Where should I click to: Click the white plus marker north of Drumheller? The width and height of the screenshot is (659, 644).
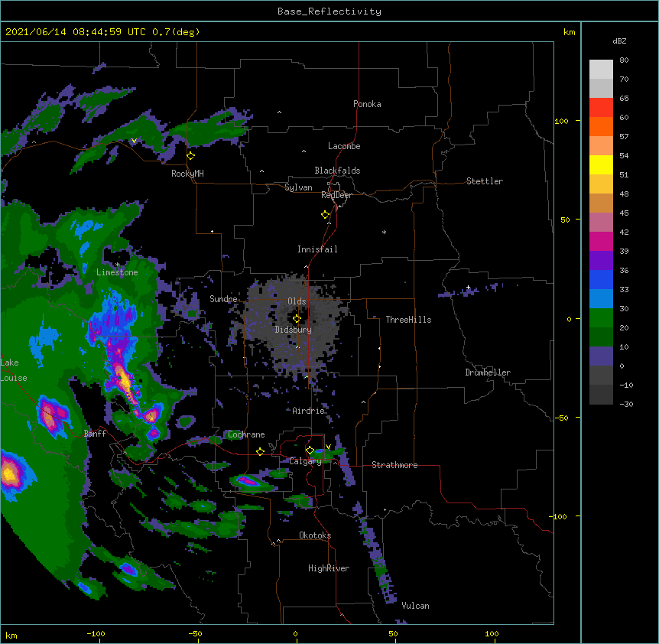tap(468, 288)
